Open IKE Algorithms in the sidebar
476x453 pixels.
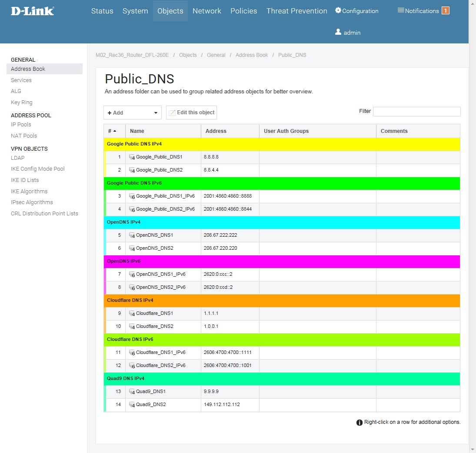click(x=29, y=192)
